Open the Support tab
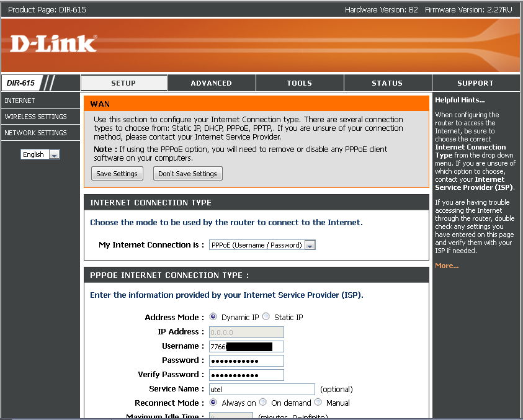The height and width of the screenshot is (420, 523). [x=475, y=83]
